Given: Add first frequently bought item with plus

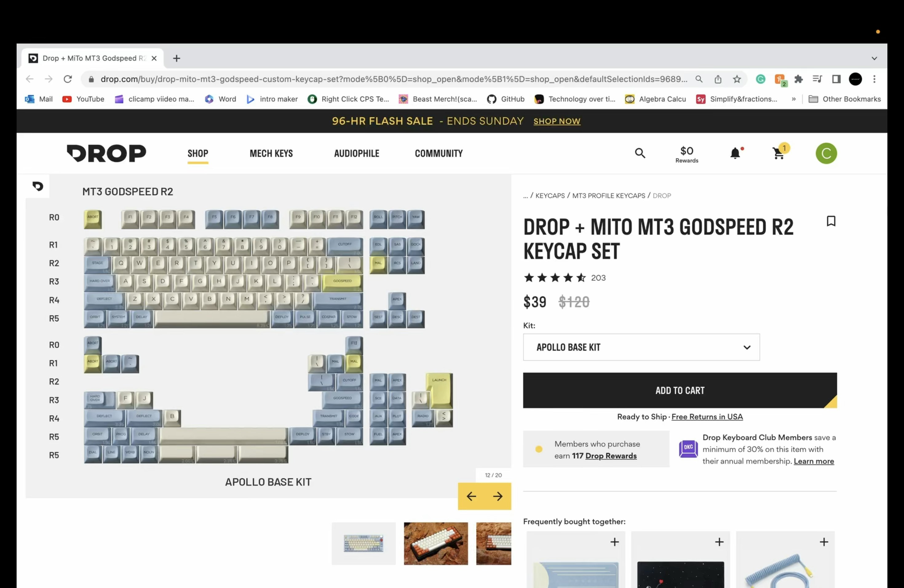Looking at the screenshot, I should click(615, 542).
